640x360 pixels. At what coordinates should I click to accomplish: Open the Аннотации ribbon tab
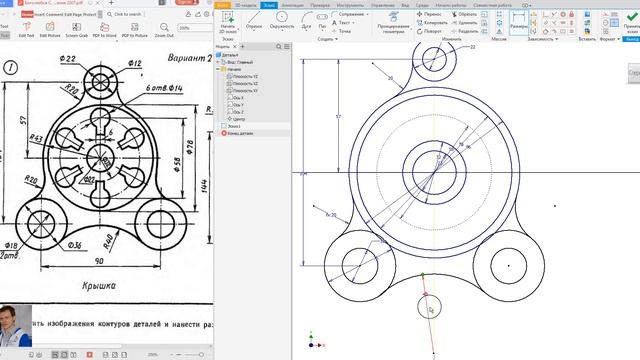pyautogui.click(x=293, y=5)
